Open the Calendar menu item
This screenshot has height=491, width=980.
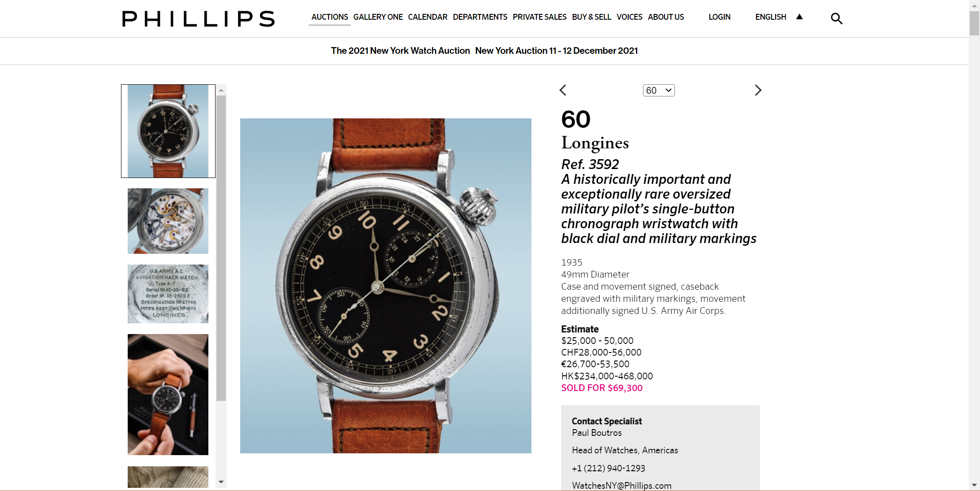(x=427, y=17)
